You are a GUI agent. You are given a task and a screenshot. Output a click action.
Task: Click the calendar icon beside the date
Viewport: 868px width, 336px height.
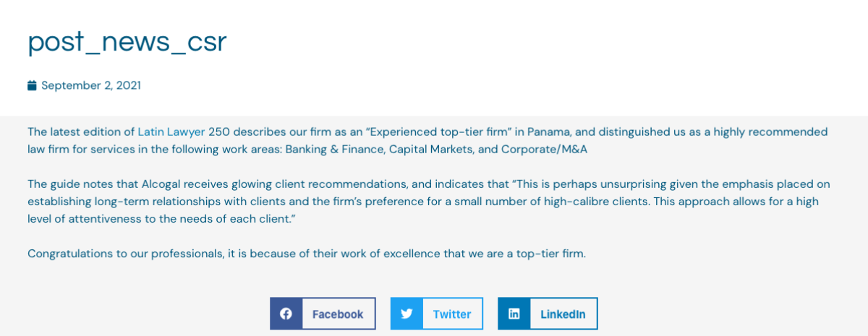[x=32, y=85]
